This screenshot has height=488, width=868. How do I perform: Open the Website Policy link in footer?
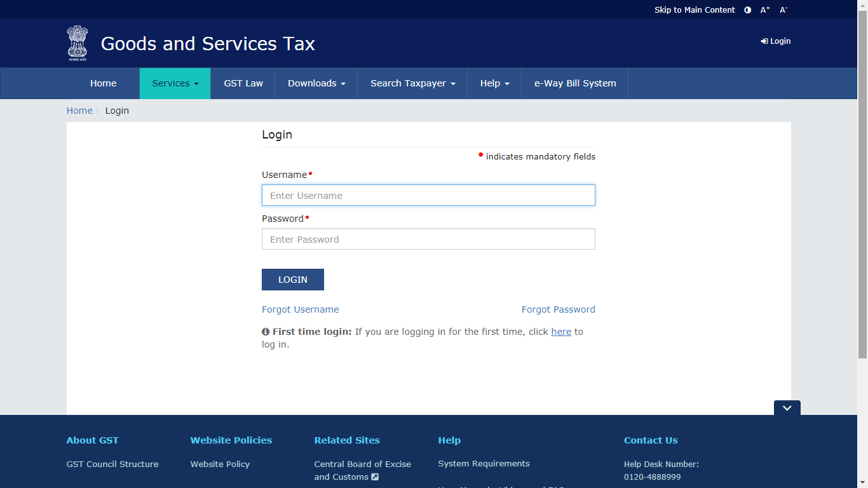click(220, 464)
